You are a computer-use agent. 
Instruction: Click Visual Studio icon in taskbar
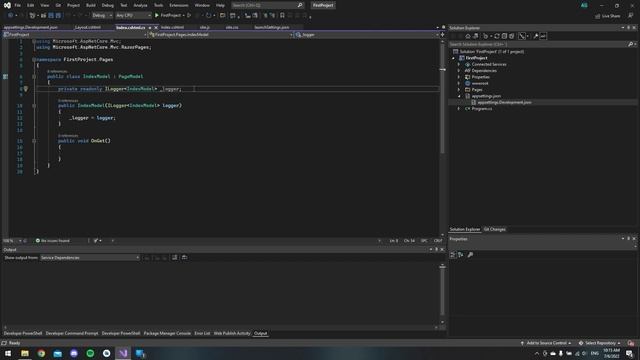[123, 353]
